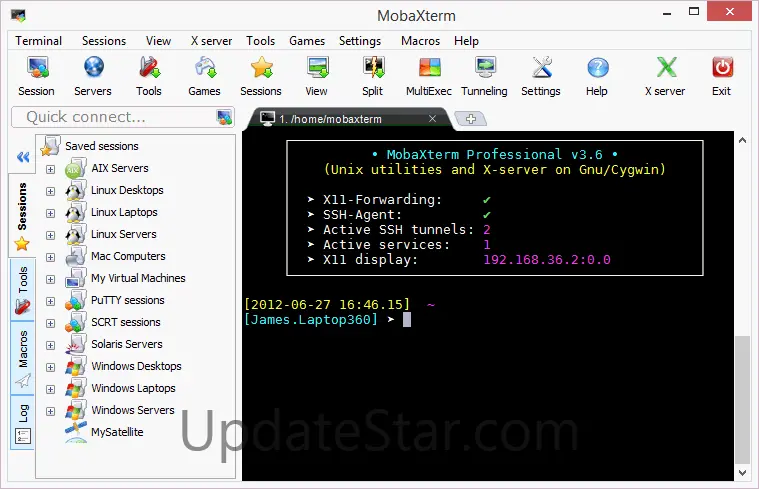The image size is (759, 489).
Task: Click the terminal scrollbar up arrow
Action: point(743,140)
